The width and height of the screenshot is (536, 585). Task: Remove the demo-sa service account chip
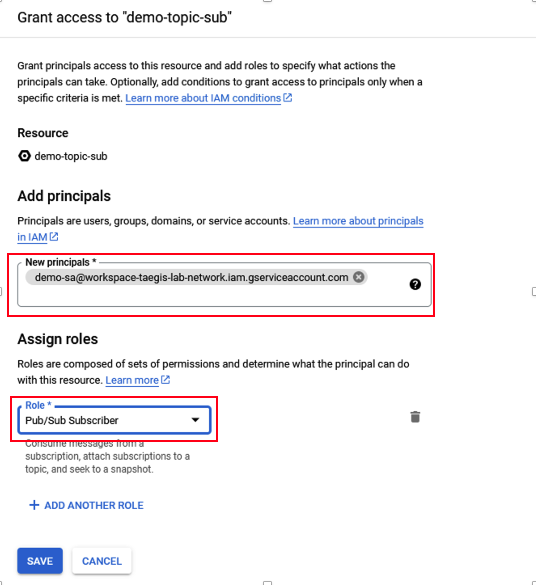pos(358,277)
